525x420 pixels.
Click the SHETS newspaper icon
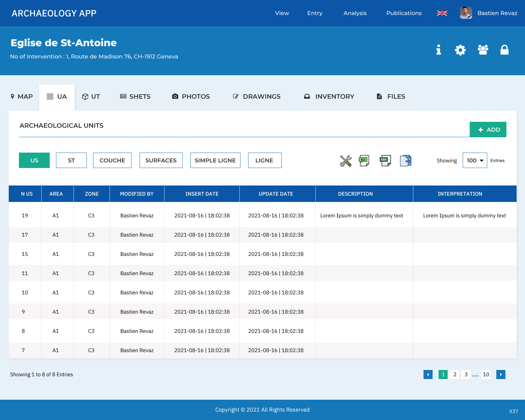pyautogui.click(x=123, y=96)
